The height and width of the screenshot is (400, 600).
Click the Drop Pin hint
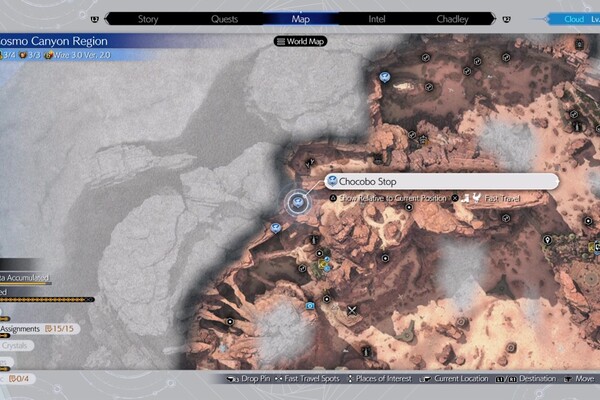pos(256,379)
